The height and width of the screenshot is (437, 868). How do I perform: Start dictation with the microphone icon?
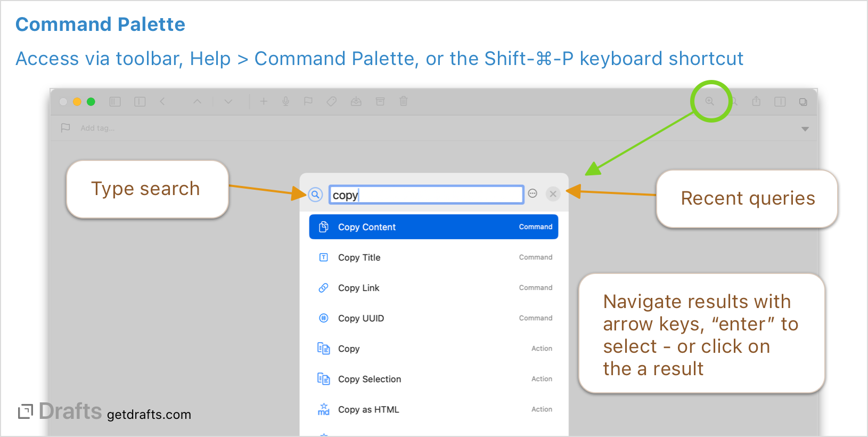286,101
